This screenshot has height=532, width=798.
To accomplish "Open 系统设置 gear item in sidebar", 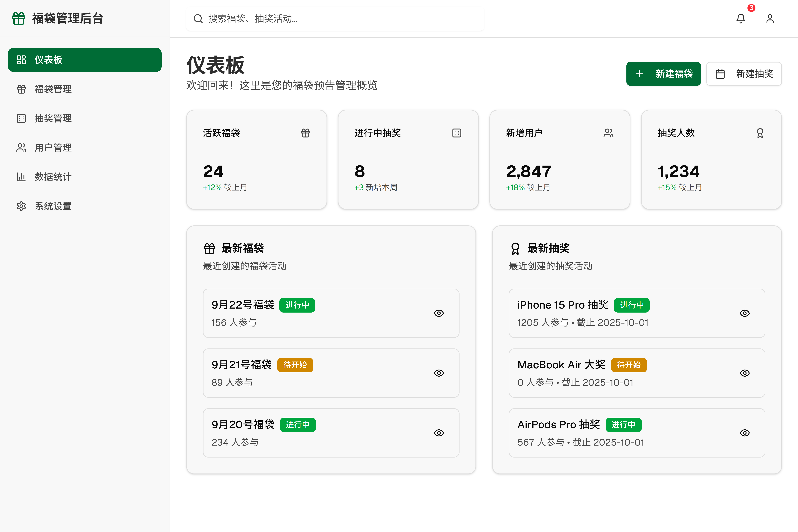I will pos(53,206).
